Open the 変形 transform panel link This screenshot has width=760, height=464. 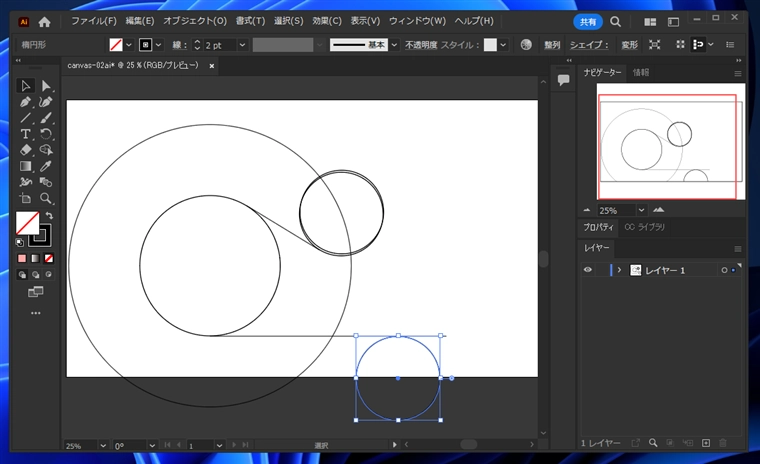[630, 45]
